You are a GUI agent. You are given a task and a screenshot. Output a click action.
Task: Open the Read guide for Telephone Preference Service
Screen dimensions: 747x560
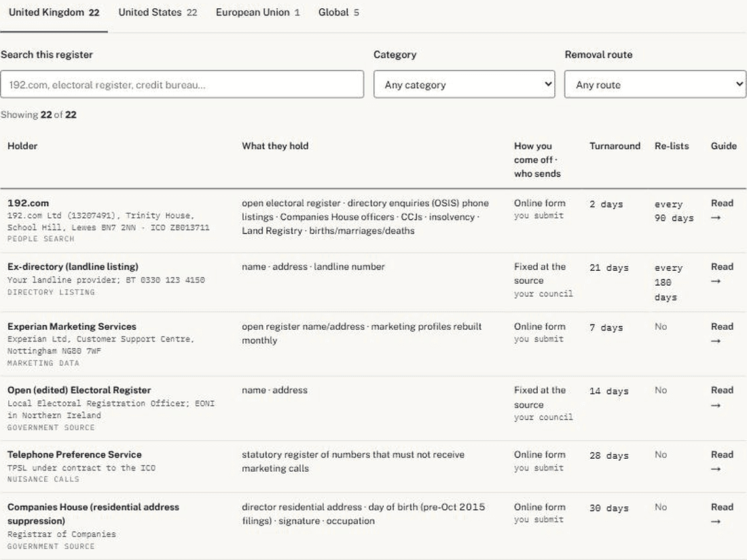pos(722,462)
